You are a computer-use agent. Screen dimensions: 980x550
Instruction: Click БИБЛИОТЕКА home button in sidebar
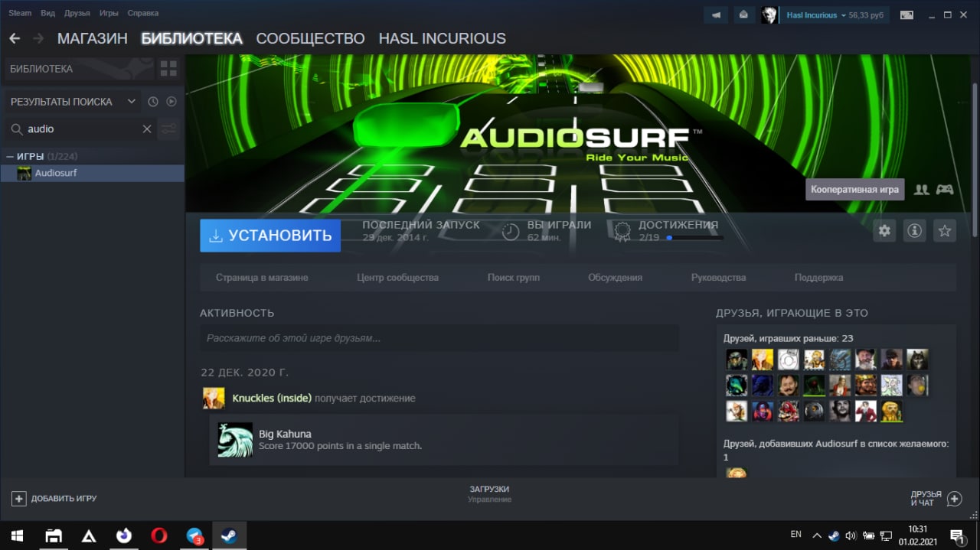click(x=79, y=69)
